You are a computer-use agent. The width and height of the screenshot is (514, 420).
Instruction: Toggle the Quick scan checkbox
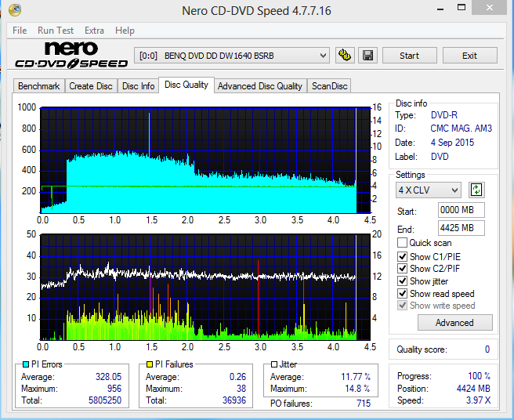pyautogui.click(x=402, y=243)
